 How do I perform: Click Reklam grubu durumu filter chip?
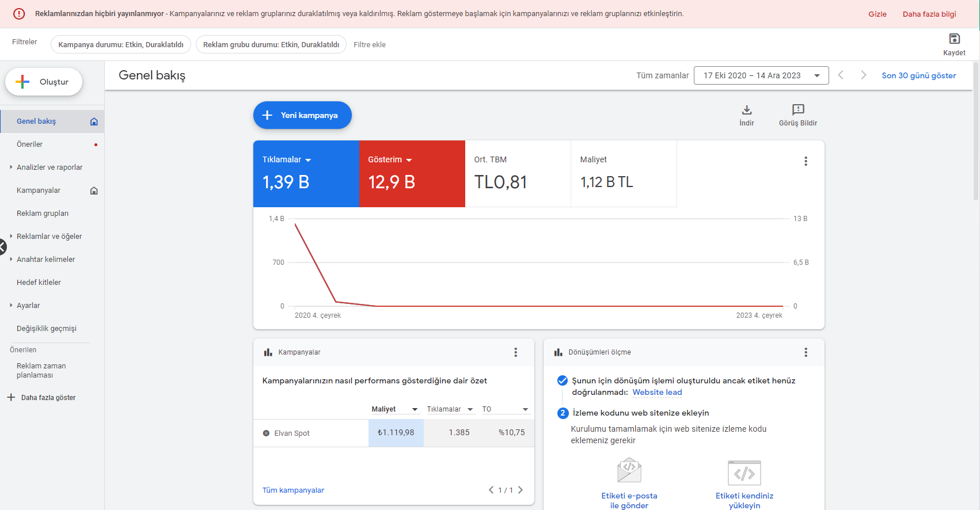pos(271,44)
